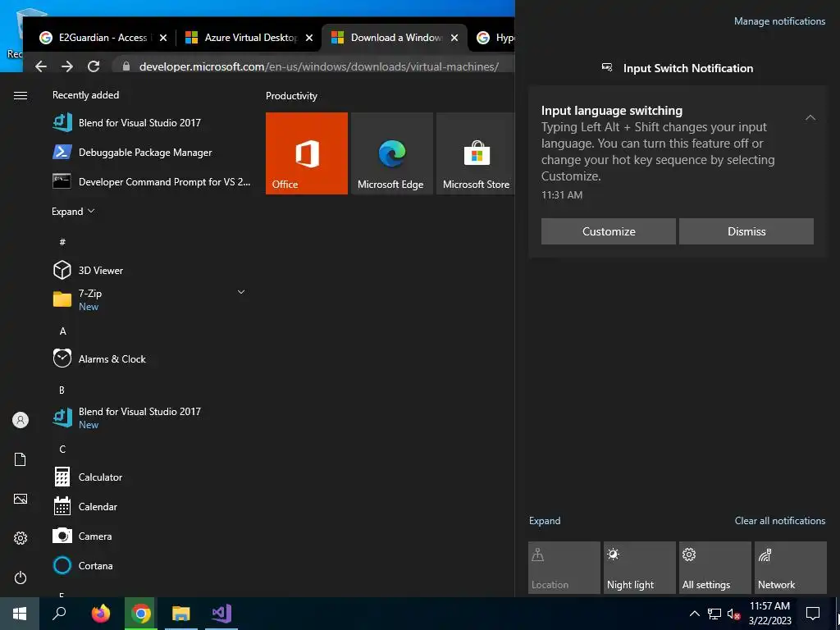Viewport: 840px width, 630px height.
Task: Click the network tray icon
Action: (714, 614)
